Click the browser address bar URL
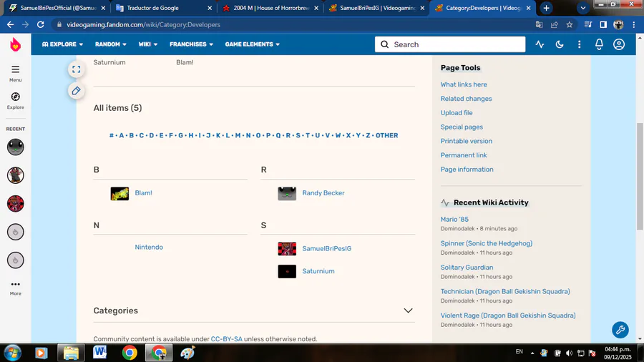644x362 pixels. 143,24
